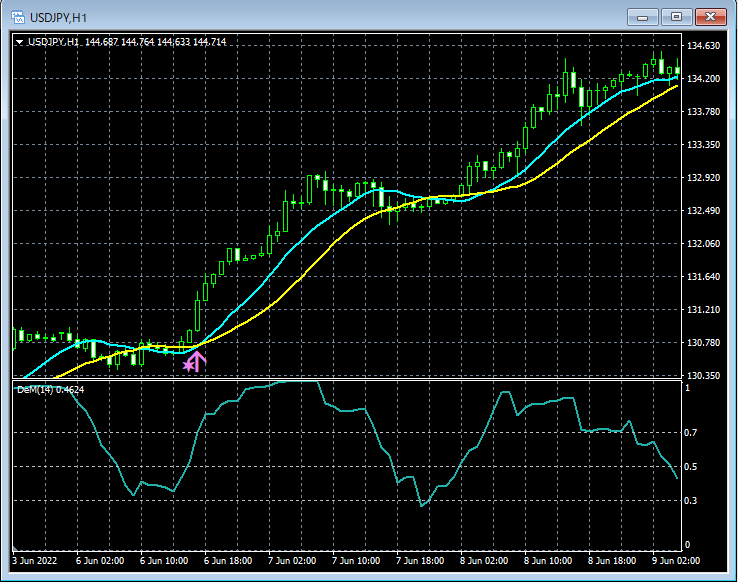
Task: Click the 0.7 level on DeM scale
Action: 691,433
